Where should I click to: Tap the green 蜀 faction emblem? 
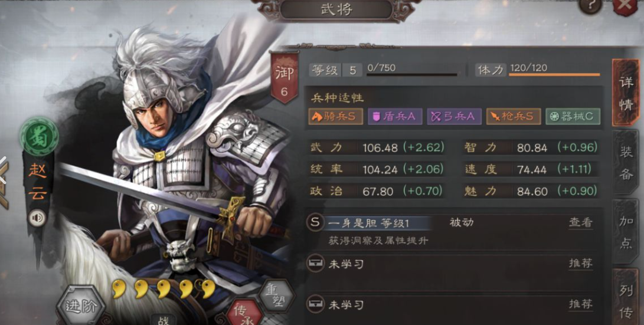[x=39, y=137]
